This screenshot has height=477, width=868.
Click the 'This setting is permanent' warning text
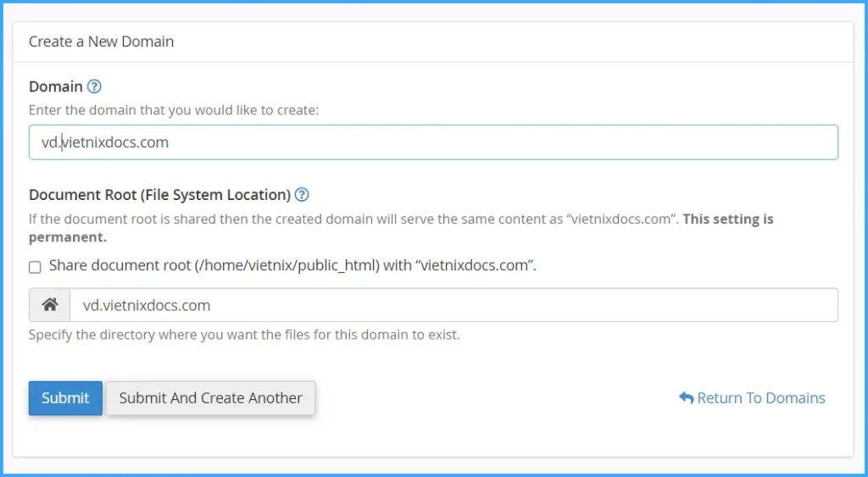727,219
